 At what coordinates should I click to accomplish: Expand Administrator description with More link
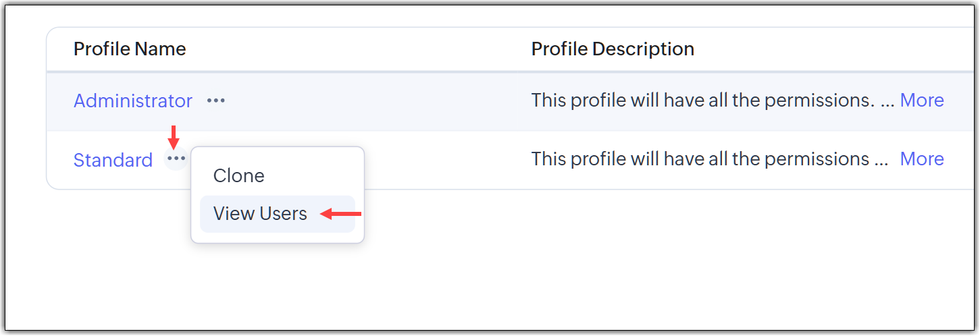coord(922,100)
